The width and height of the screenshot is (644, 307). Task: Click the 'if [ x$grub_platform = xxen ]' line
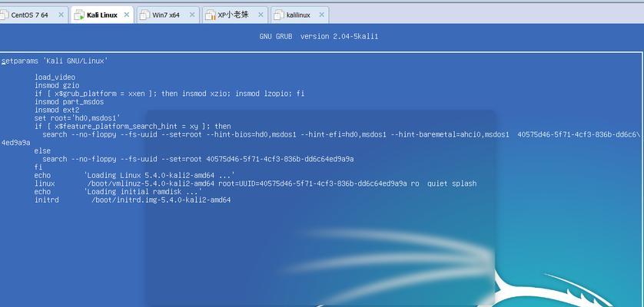tap(169, 94)
